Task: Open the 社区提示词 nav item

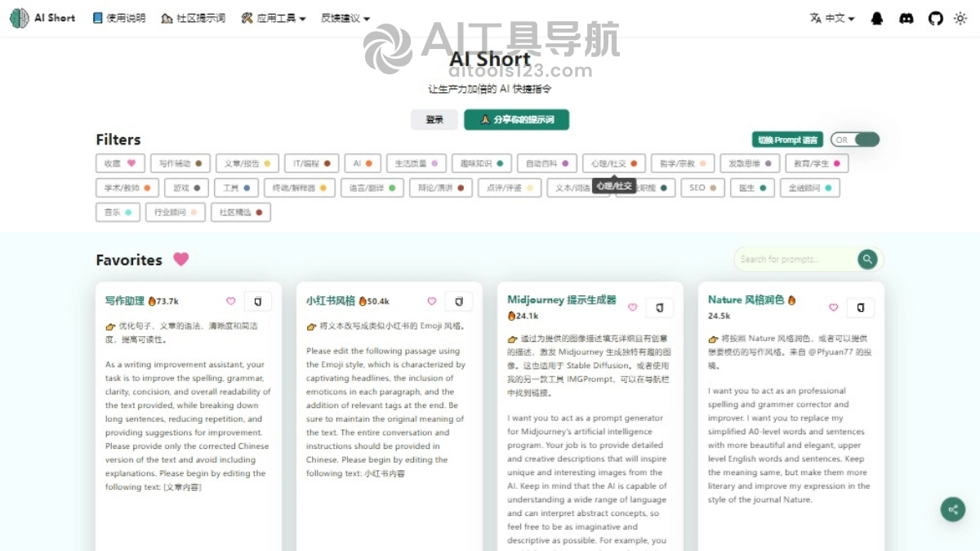Action: 193,18
